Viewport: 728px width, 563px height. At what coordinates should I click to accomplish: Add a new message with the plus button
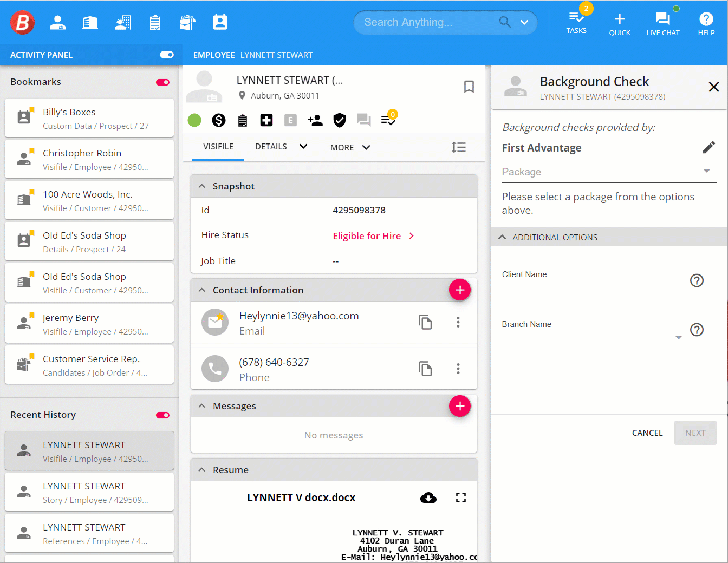[460, 406]
